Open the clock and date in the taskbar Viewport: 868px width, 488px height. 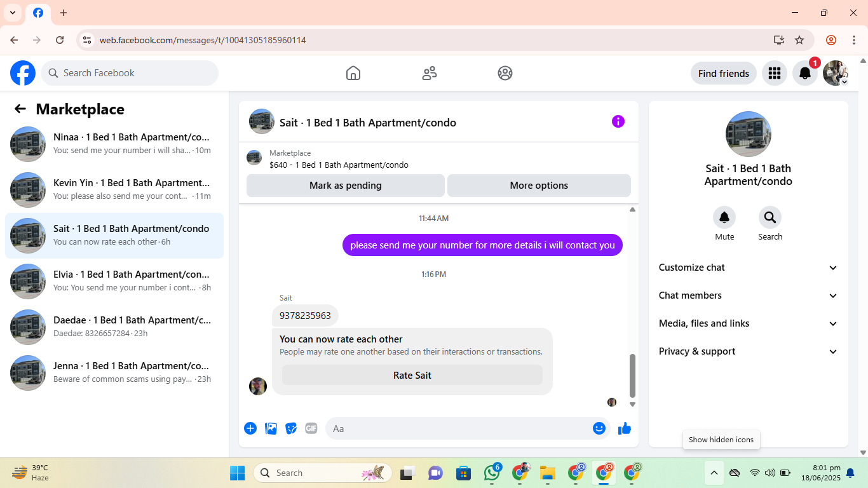point(821,473)
